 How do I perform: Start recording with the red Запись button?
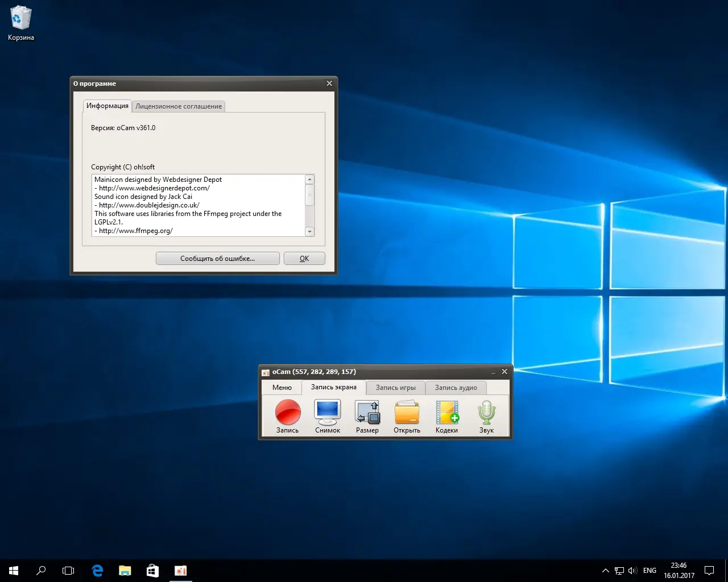[288, 417]
